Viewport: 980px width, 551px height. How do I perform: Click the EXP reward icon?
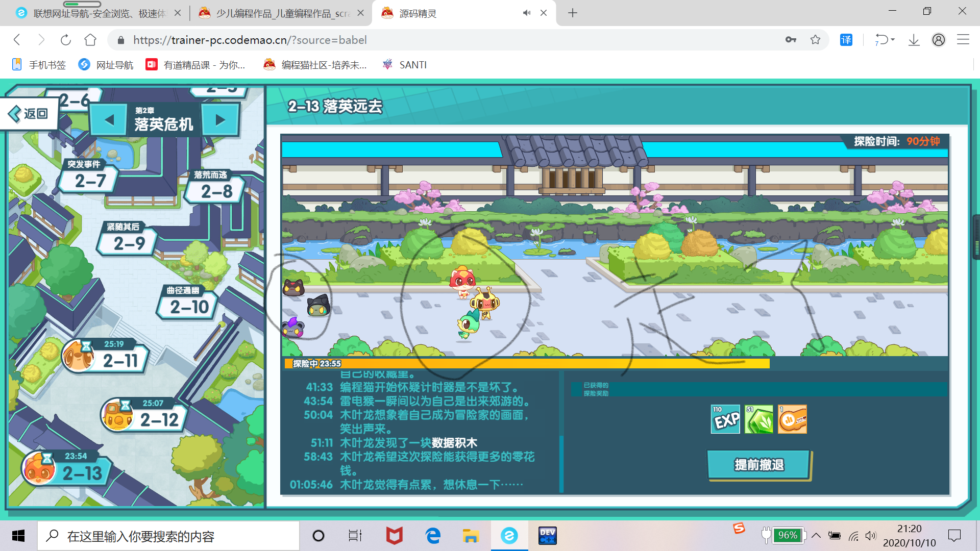(725, 419)
